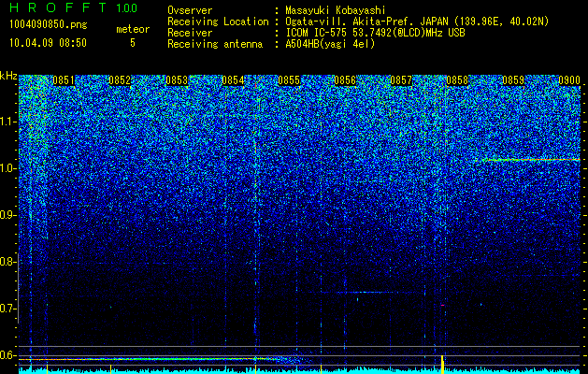Click the ICOM IC-575 receiver text
588x374 pixels.
click(375, 33)
